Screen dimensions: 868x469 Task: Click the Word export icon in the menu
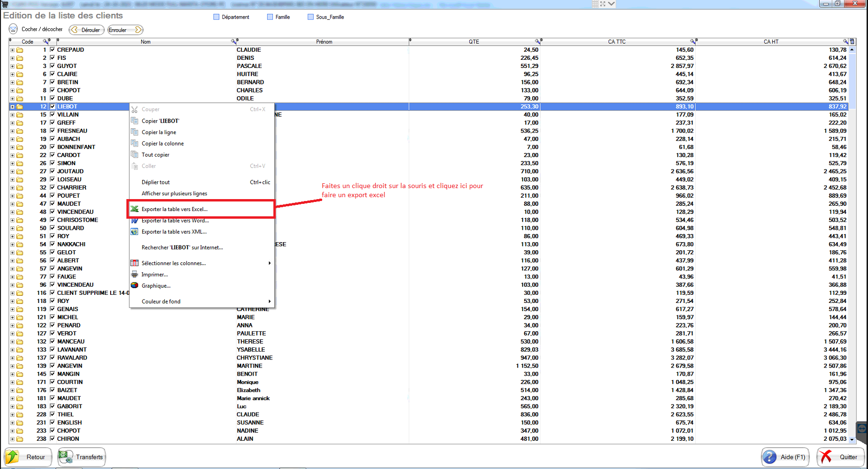click(135, 221)
